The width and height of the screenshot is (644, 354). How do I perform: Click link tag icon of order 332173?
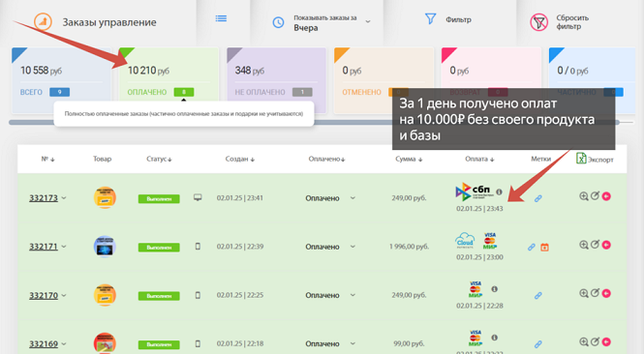pyautogui.click(x=538, y=199)
